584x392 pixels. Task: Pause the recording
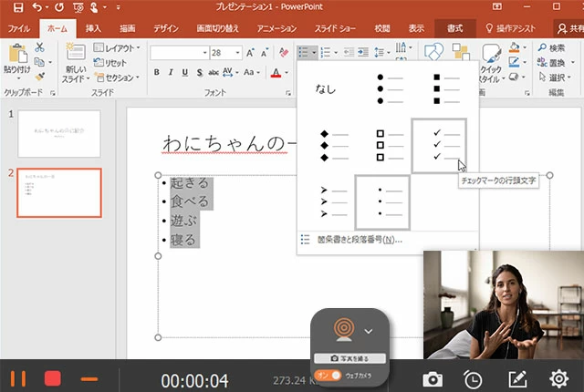(18, 379)
